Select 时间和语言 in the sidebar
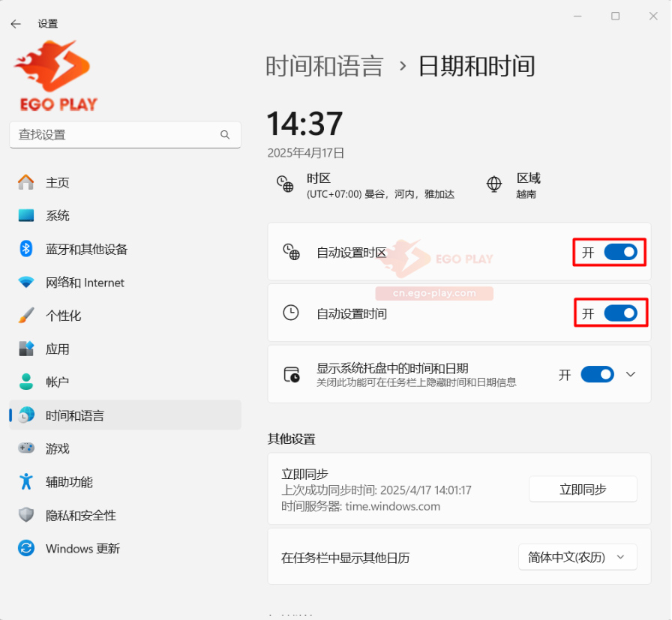Viewport: 672px width, 620px height. click(125, 415)
